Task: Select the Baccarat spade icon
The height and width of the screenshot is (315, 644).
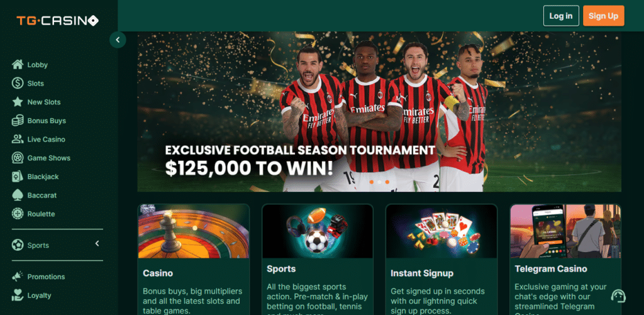Action: pyautogui.click(x=17, y=195)
